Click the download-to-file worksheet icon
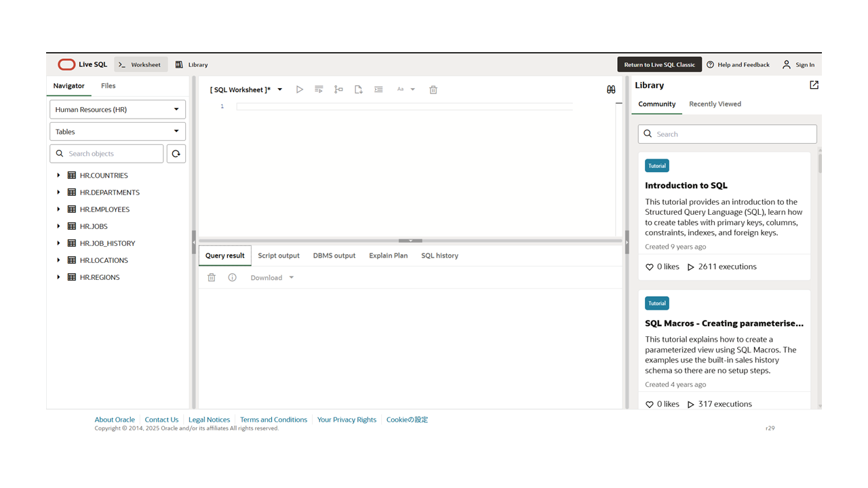Viewport: 868px width, 488px height. [359, 89]
